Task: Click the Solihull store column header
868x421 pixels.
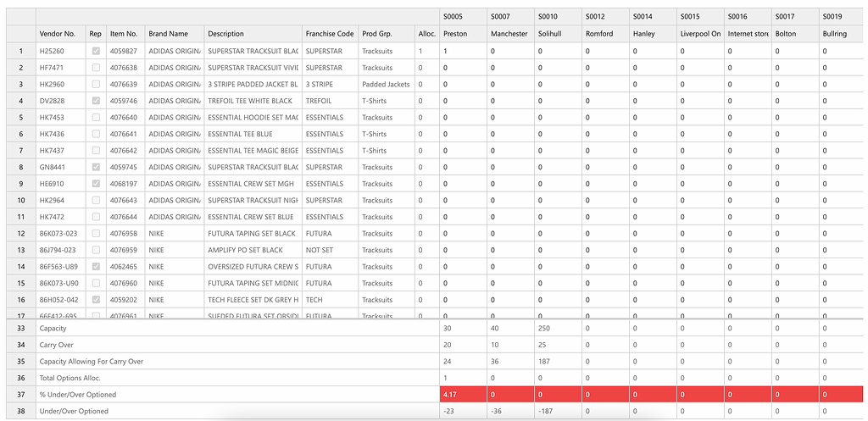Action: [x=558, y=34]
